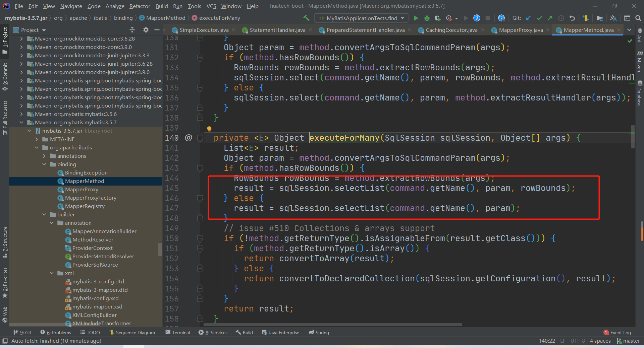Image resolution: width=644 pixels, height=348 pixels.
Task: Toggle the 1: Project tool window button
Action: pyautogui.click(x=5, y=41)
